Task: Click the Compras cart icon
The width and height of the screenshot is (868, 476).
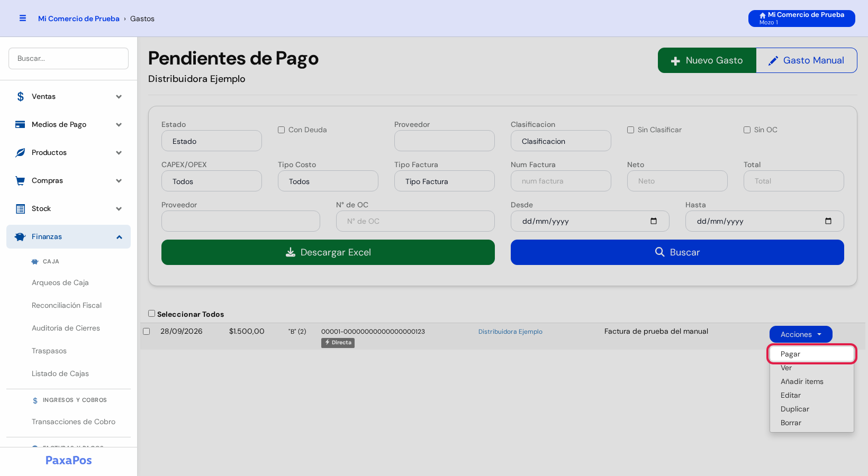Action: pos(20,180)
